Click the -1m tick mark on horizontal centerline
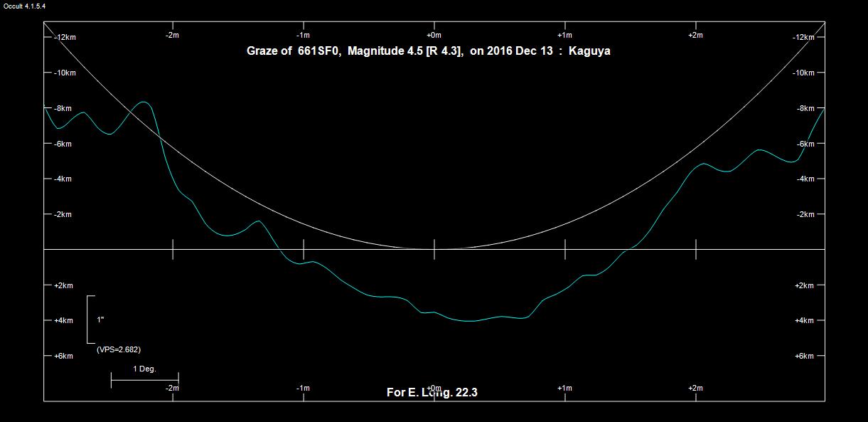 304,249
